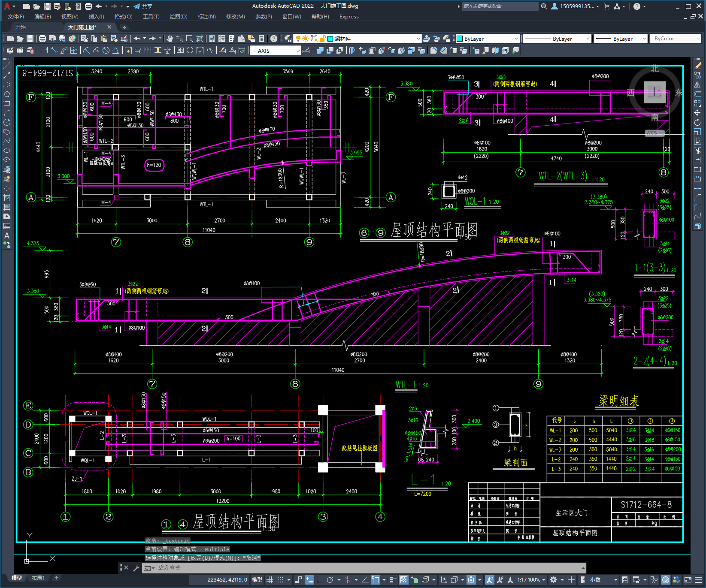Toggle lineweight display in status bar
706x588 pixels.
click(393, 580)
